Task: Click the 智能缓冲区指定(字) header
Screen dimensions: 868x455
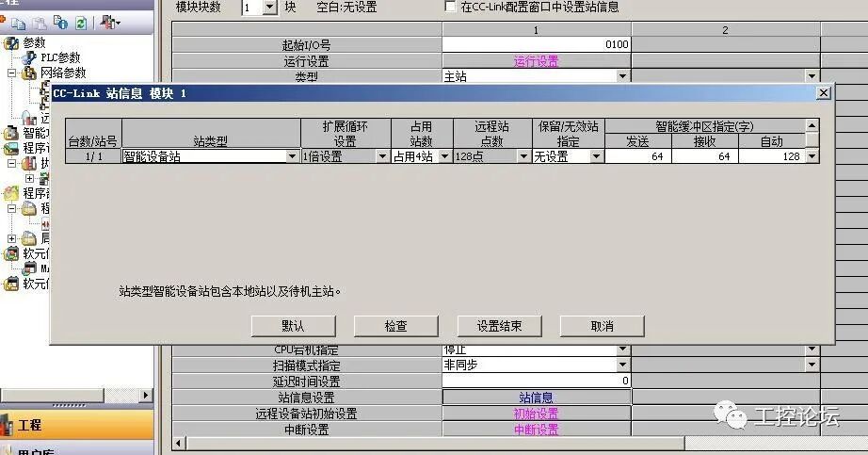Action: [705, 126]
